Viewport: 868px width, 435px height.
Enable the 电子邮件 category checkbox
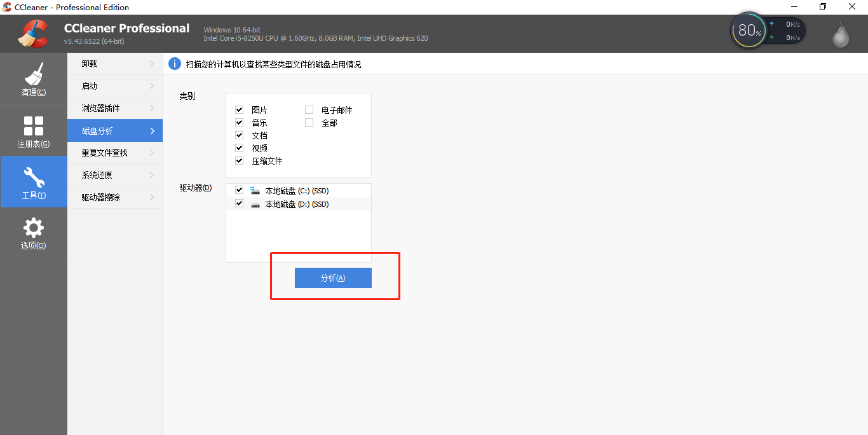point(309,109)
